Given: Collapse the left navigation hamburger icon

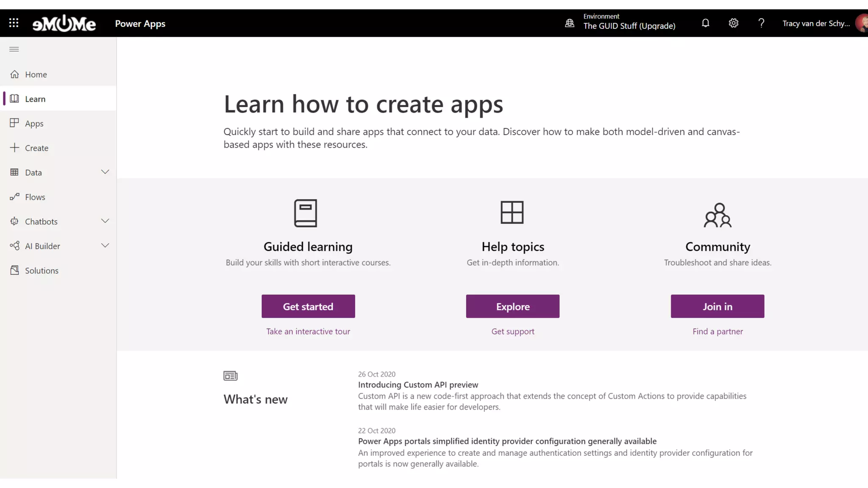Looking at the screenshot, I should [14, 49].
